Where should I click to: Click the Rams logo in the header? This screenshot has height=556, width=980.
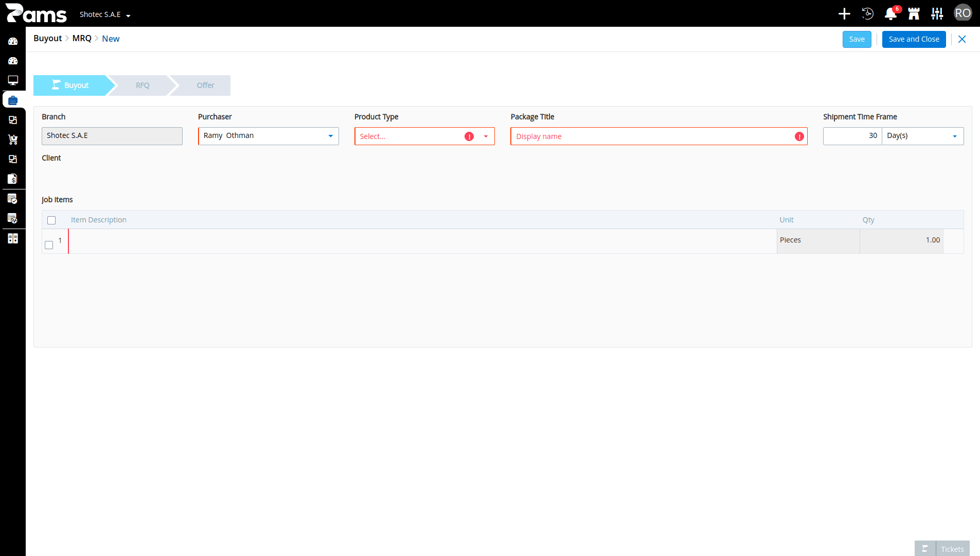(36, 13)
